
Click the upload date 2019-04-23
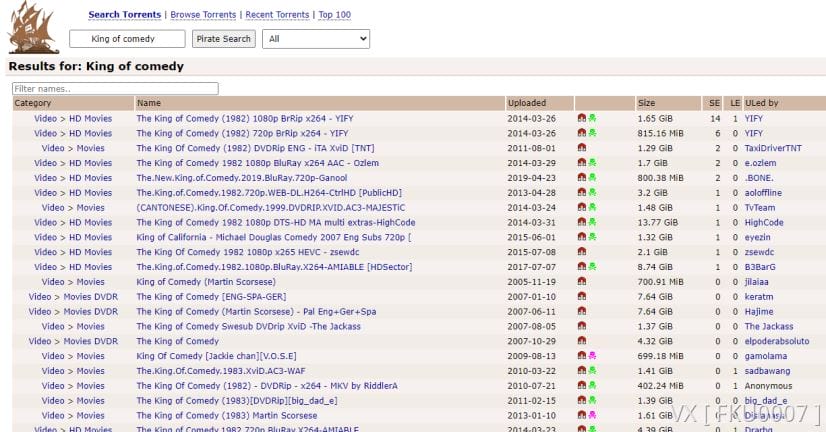[x=532, y=178]
